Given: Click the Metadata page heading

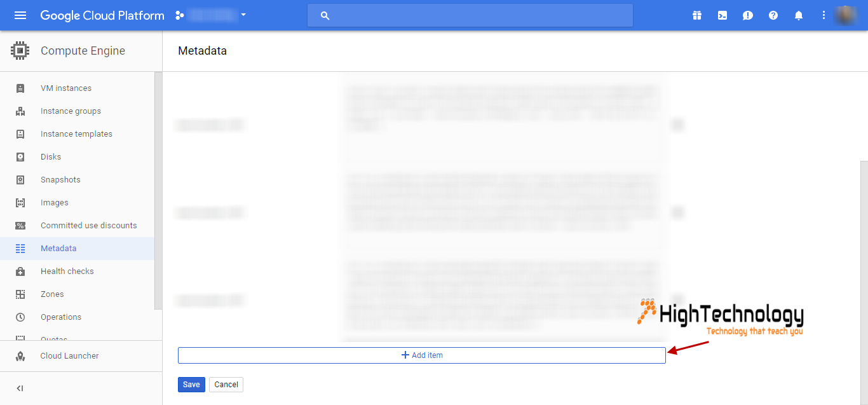Looking at the screenshot, I should pyautogui.click(x=202, y=51).
